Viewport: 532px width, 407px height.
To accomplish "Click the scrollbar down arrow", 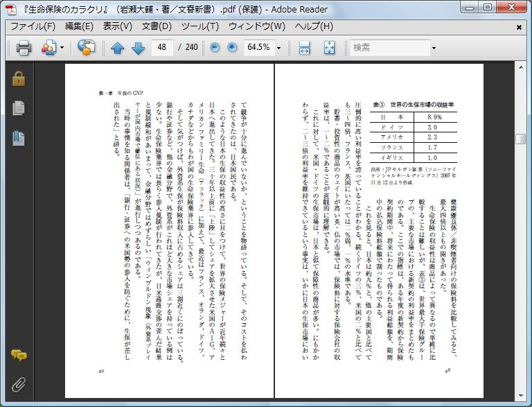I will (x=520, y=395).
